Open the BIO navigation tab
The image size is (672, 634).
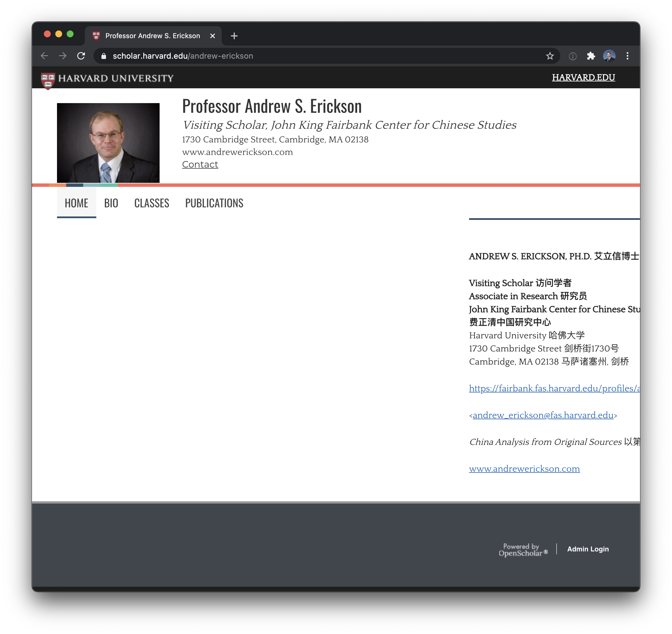coord(111,203)
